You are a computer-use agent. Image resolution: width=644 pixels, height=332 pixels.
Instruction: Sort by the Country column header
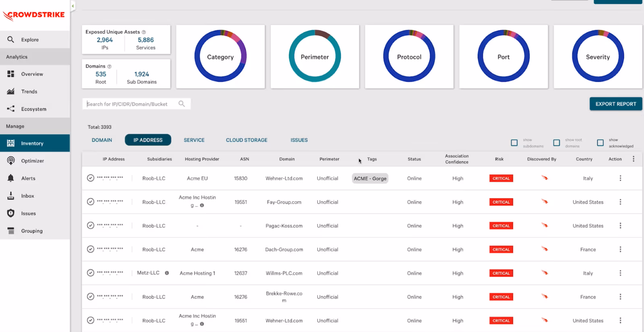pos(584,159)
